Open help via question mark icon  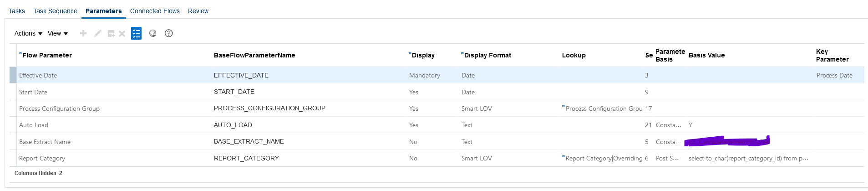[x=168, y=33]
